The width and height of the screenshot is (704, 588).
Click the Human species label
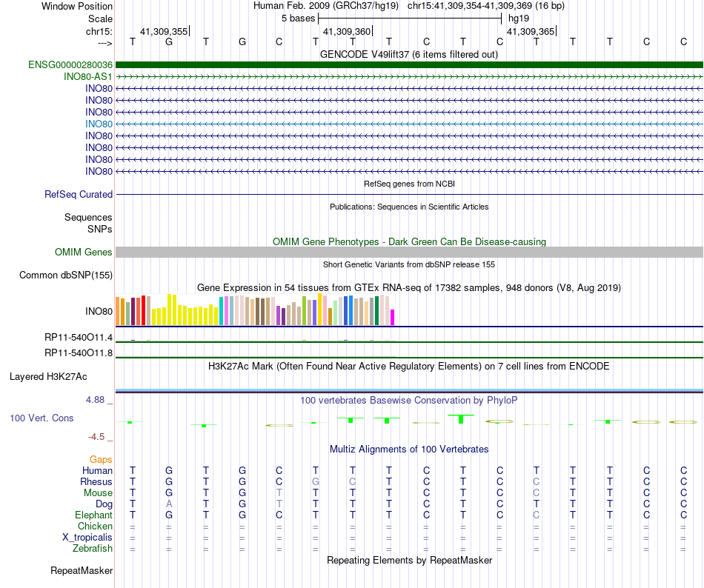[97, 470]
